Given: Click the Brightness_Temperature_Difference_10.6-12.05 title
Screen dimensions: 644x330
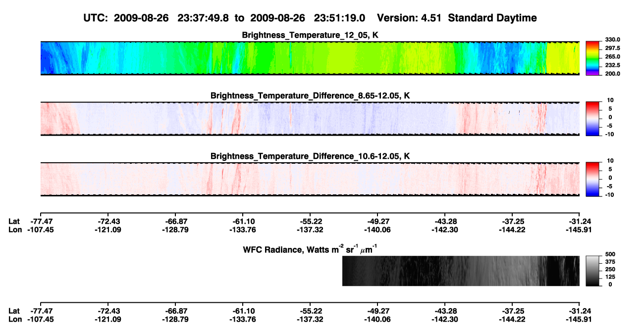Looking at the screenshot, I should pos(310,156).
